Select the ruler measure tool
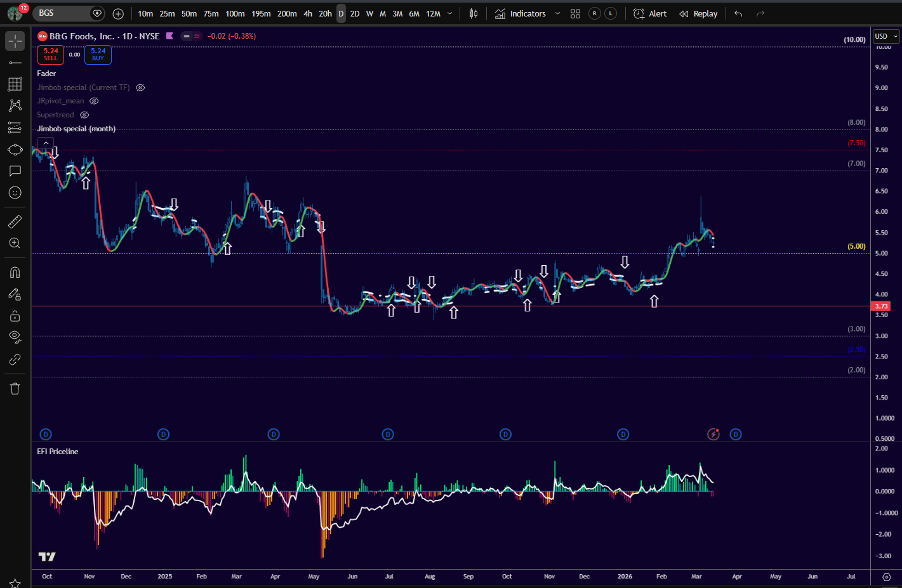The height and width of the screenshot is (588, 902). (15, 221)
